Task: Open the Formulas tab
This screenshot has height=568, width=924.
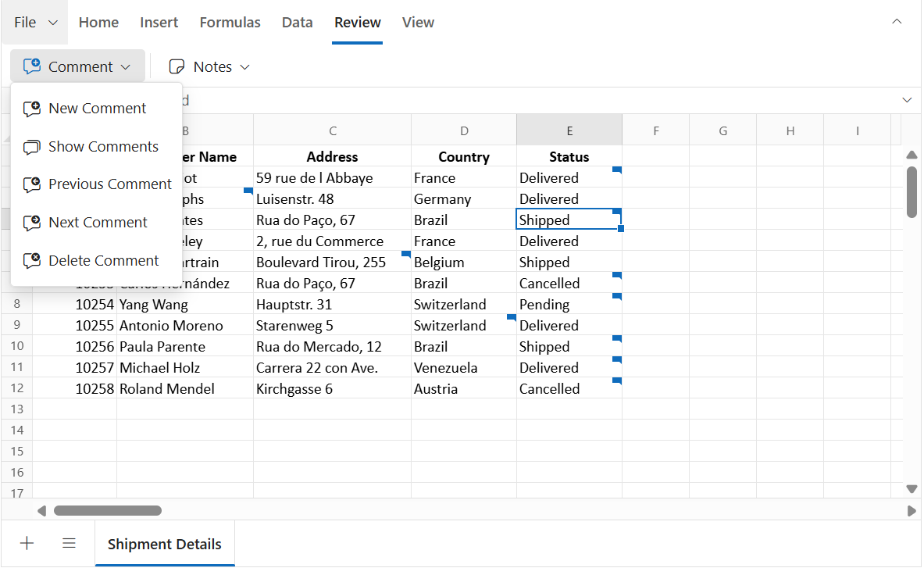Action: (230, 23)
